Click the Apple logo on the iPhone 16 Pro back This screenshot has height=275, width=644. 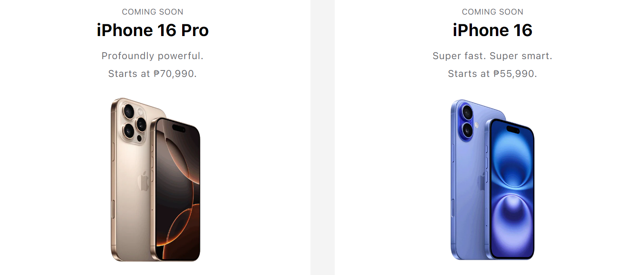[144, 181]
